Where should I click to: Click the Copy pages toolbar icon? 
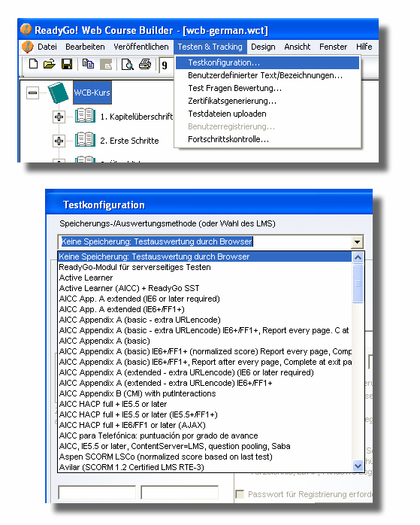tap(88, 64)
